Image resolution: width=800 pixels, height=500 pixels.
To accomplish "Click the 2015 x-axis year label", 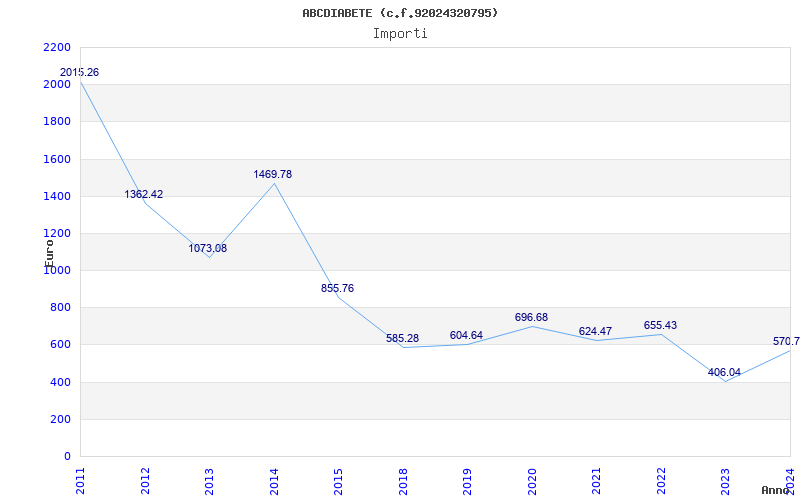I will point(339,481).
